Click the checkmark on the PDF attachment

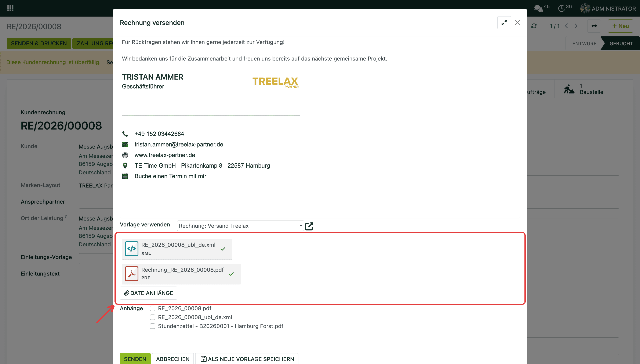231,274
